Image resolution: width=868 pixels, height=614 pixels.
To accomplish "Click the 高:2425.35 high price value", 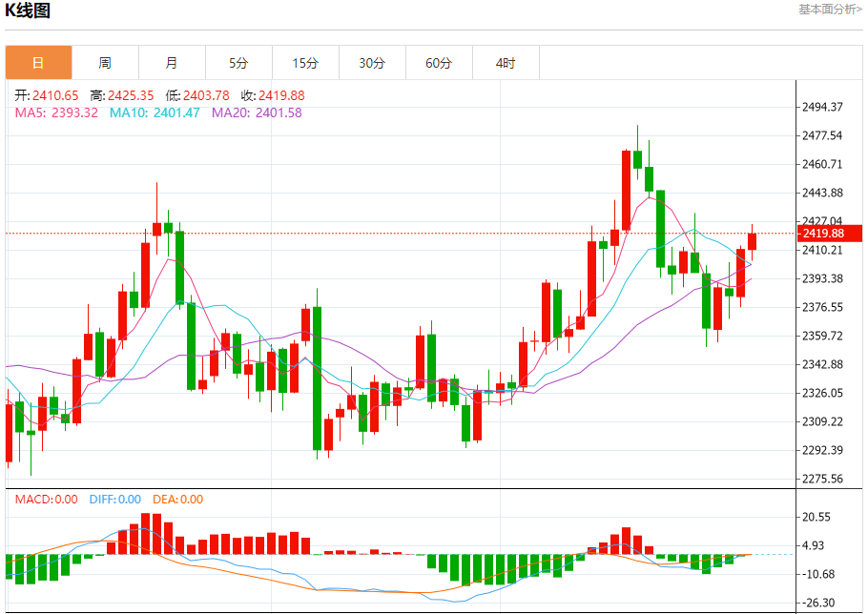I will 122,95.
